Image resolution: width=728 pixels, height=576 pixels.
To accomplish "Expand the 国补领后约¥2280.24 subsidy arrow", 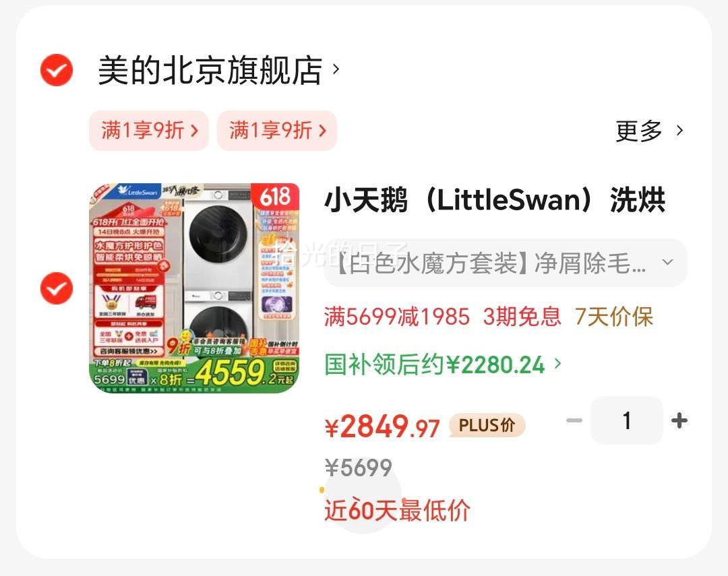I will pyautogui.click(x=558, y=363).
